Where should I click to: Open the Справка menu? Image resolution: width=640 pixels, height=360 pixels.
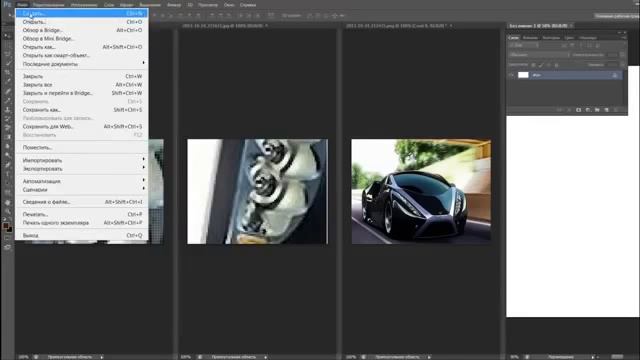[x=248, y=5]
